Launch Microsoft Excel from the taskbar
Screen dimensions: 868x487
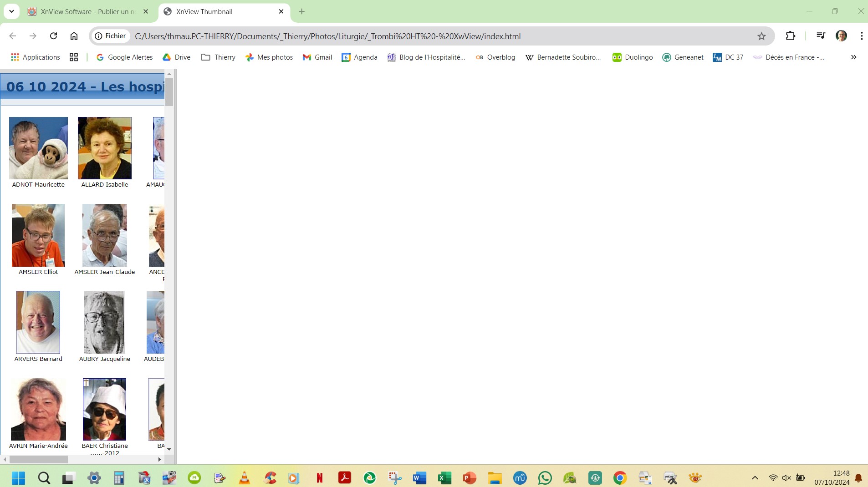pyautogui.click(x=444, y=478)
